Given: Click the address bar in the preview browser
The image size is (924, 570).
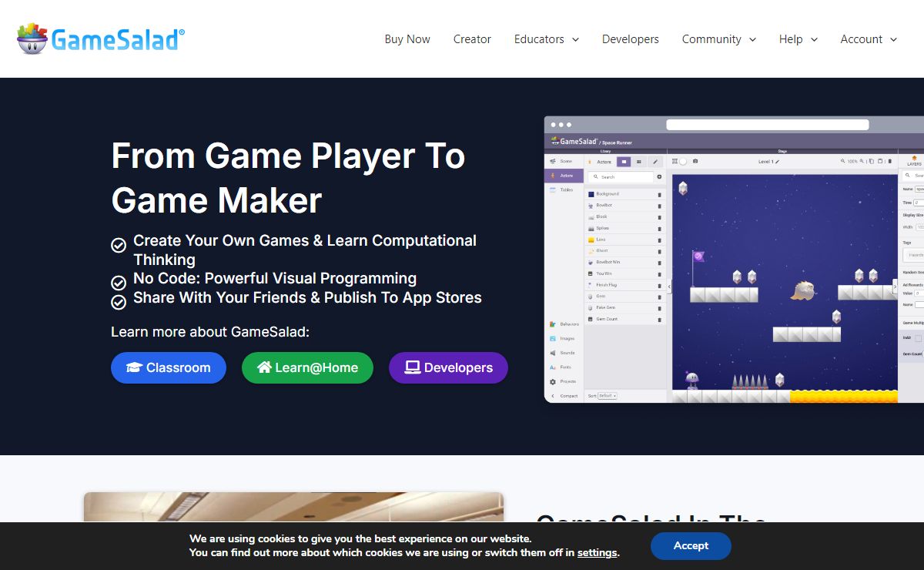Looking at the screenshot, I should coord(767,125).
